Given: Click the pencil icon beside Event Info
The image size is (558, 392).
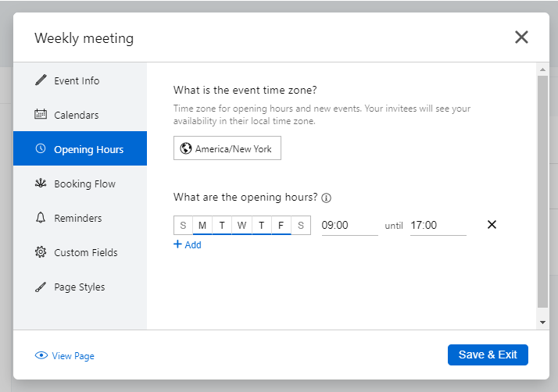Looking at the screenshot, I should tap(41, 80).
